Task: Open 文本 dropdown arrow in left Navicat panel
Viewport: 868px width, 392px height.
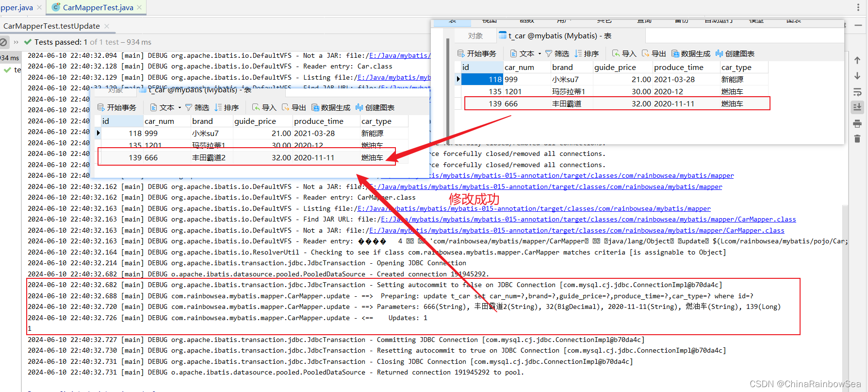Action: pos(180,107)
